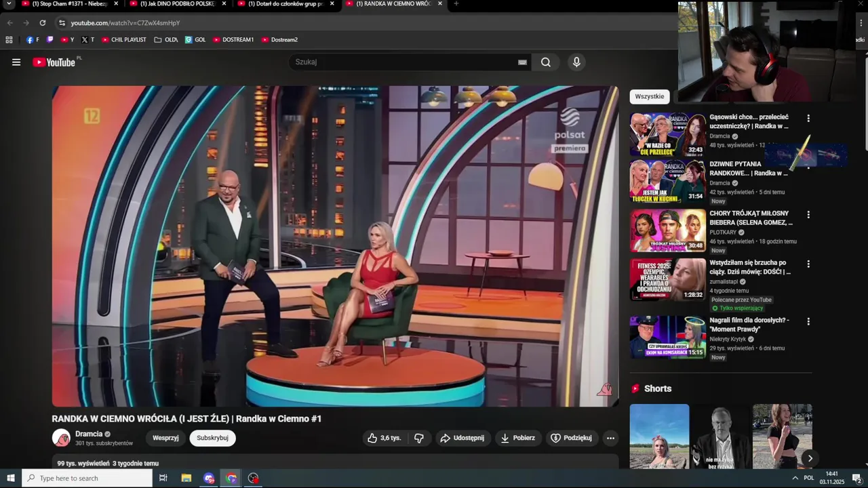Screen dimensions: 868x488
Task: Download the video with Pobierz
Action: pos(518,438)
